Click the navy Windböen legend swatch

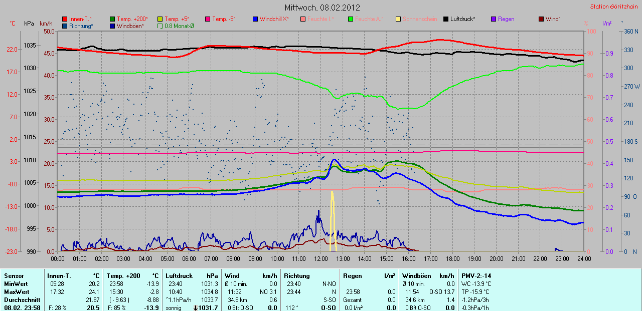(x=112, y=26)
